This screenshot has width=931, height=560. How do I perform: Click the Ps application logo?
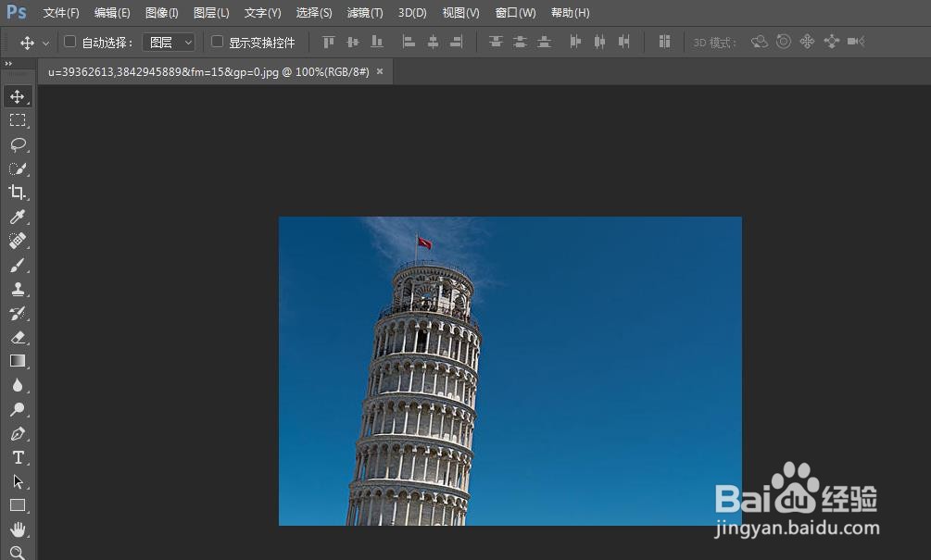(x=17, y=12)
